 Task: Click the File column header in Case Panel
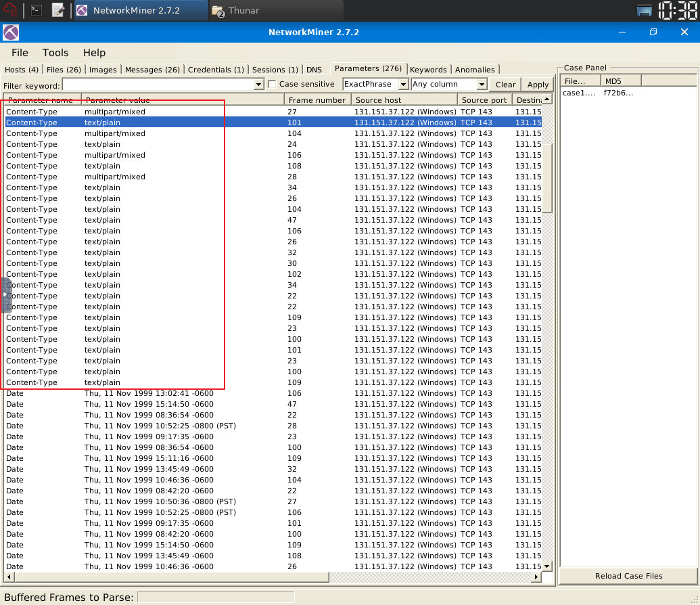coord(580,81)
